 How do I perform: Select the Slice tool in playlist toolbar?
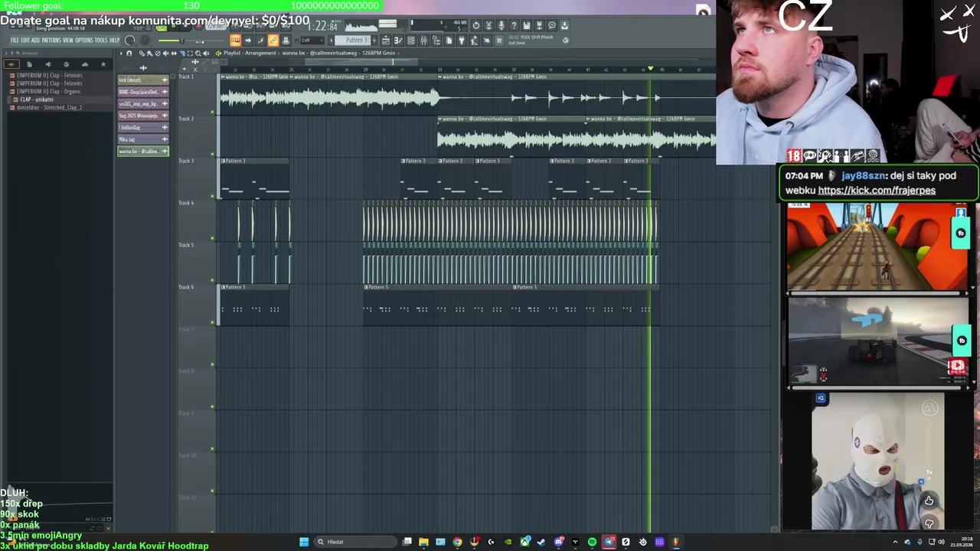point(182,54)
